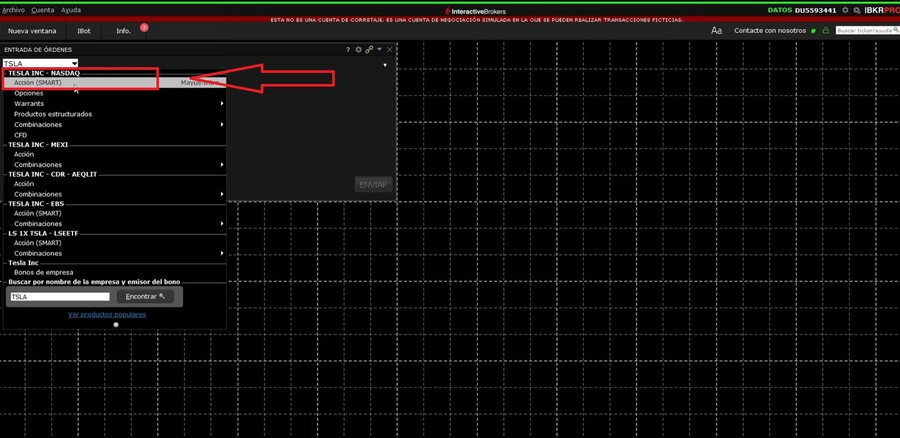Image resolution: width=900 pixels, height=438 pixels.
Task: Open the Entrada de Órdenes panel settings gear
Action: click(358, 50)
